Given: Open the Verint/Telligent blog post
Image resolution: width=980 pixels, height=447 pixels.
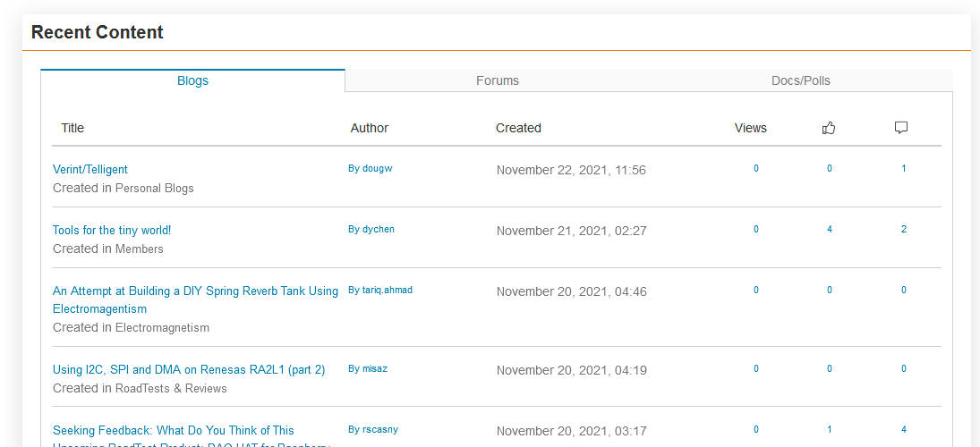Looking at the screenshot, I should [90, 169].
